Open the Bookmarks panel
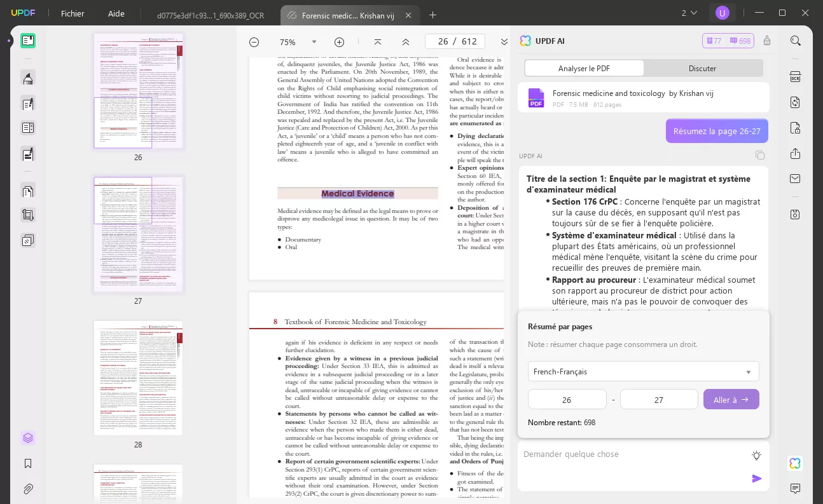Screen dimensions: 823x504 coord(27,463)
